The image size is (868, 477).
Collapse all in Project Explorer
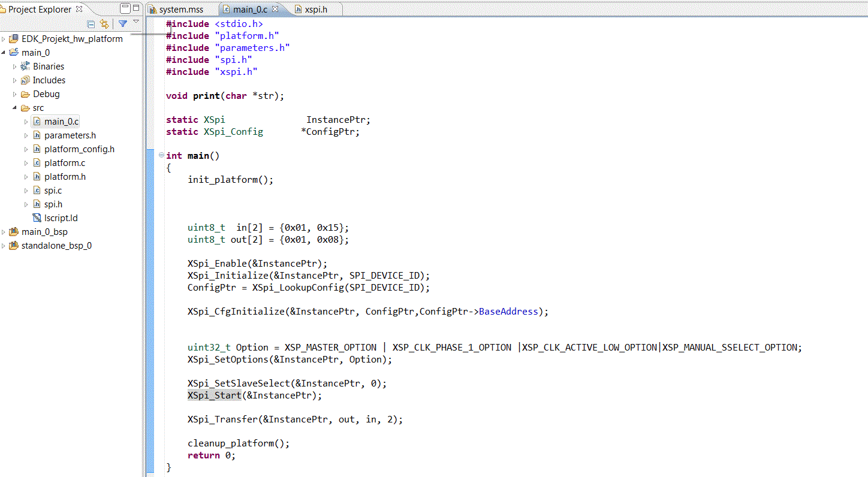(91, 24)
